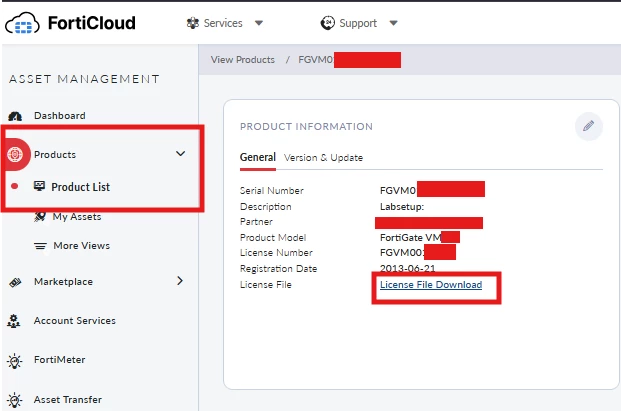Image resolution: width=621 pixels, height=411 pixels.
Task: Switch to the Version & Update tab
Action: (323, 158)
